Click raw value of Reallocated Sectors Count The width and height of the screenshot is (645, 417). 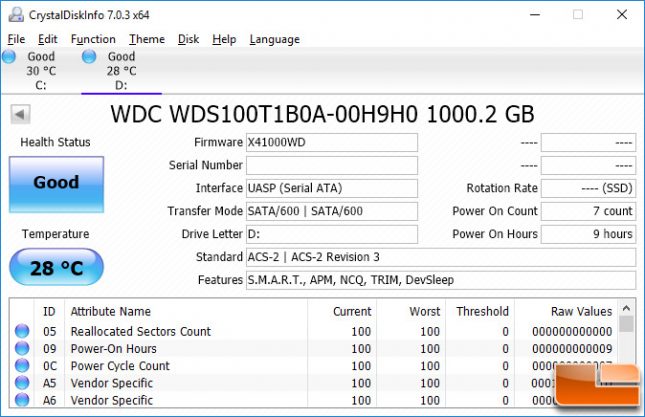(x=572, y=331)
